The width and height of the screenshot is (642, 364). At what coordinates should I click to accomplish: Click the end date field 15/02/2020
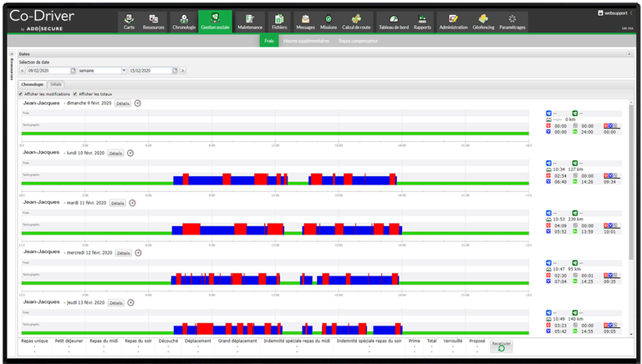tap(150, 70)
